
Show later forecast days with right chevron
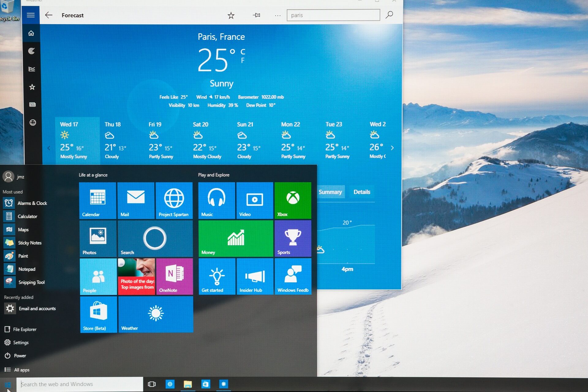click(392, 148)
